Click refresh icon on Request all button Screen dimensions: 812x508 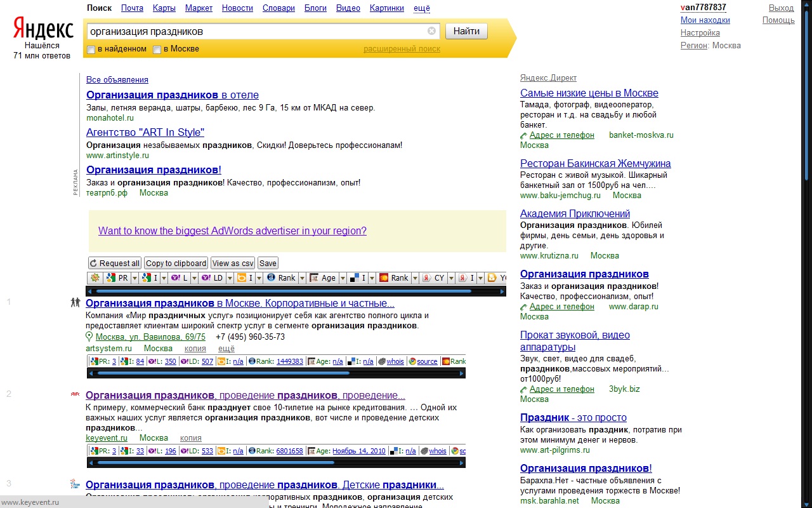94,264
